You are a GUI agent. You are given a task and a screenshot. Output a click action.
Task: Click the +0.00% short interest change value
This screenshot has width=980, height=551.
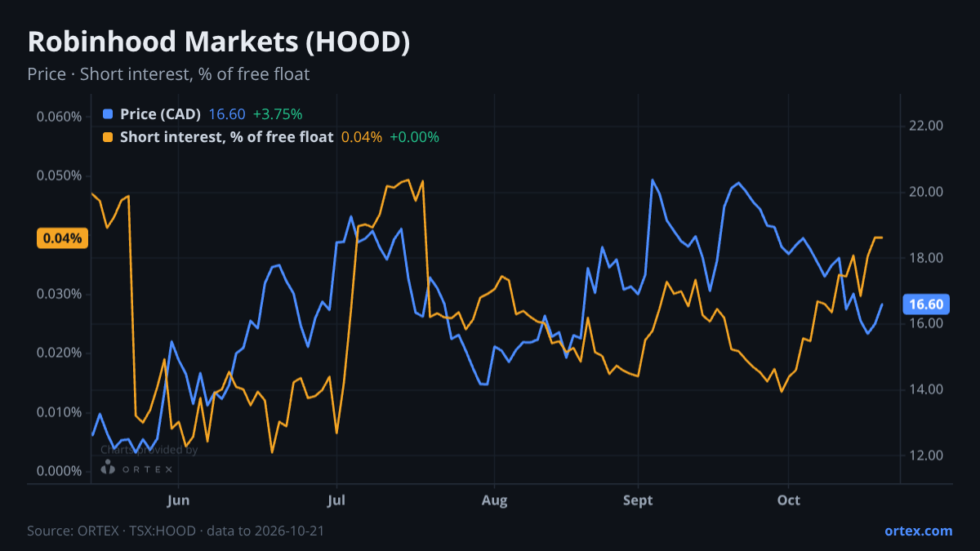coord(415,137)
